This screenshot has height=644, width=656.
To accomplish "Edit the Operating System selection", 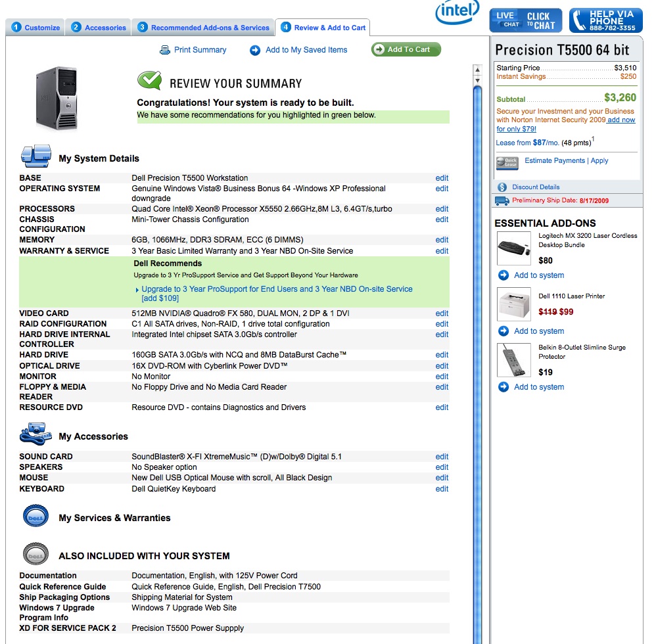I will tap(442, 189).
